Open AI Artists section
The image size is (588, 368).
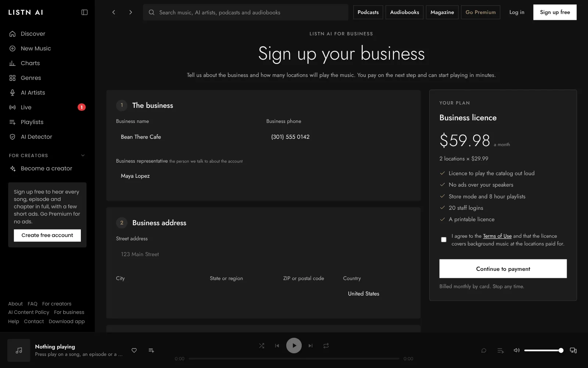click(x=47, y=93)
